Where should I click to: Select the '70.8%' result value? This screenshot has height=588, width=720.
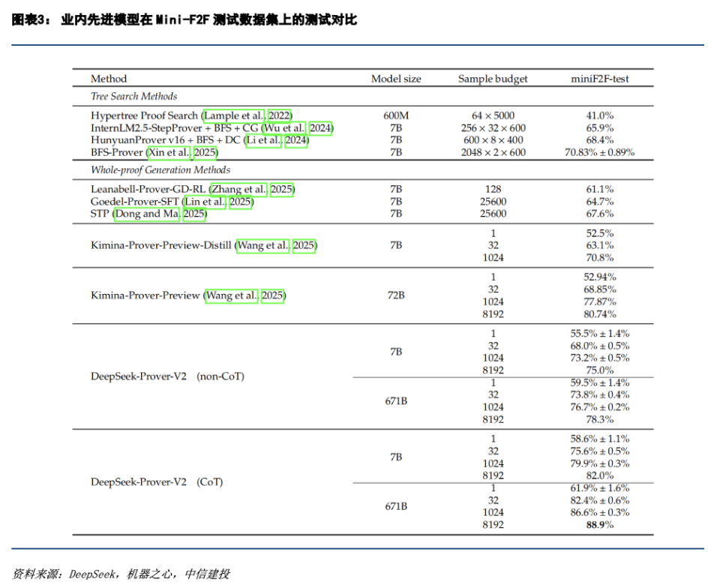(x=600, y=257)
